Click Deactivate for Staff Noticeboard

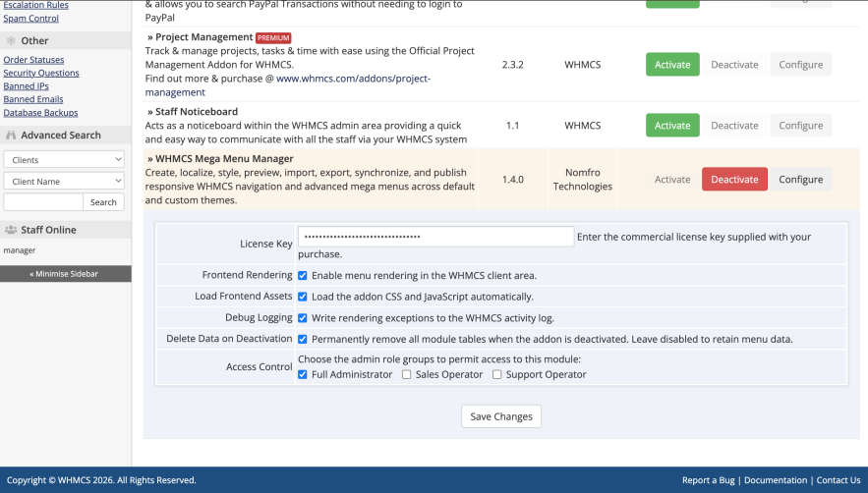[x=734, y=126]
